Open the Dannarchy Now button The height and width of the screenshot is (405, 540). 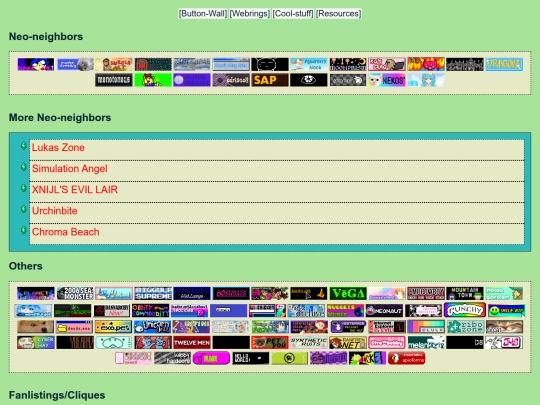coord(112,310)
